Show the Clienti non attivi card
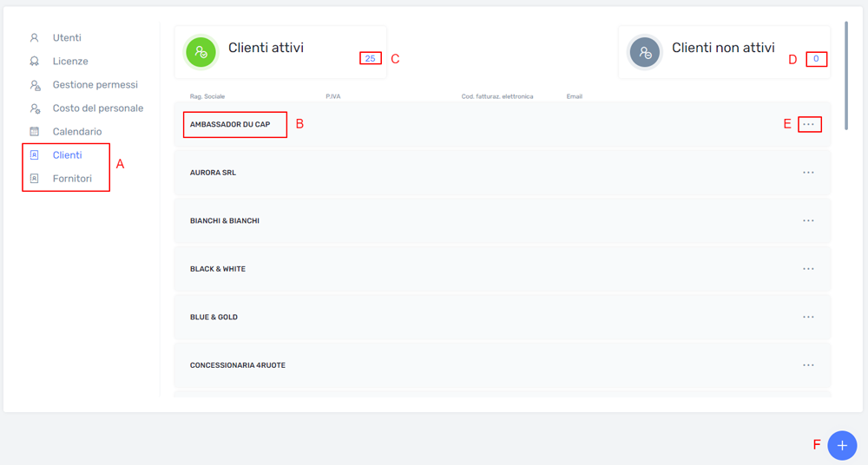Screen dimensions: 868x465 tap(724, 52)
